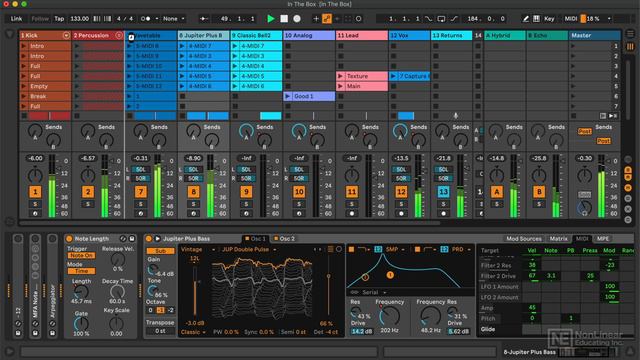The height and width of the screenshot is (360, 640).
Task: Click the Arrangement Record button
Action: [x=297, y=19]
